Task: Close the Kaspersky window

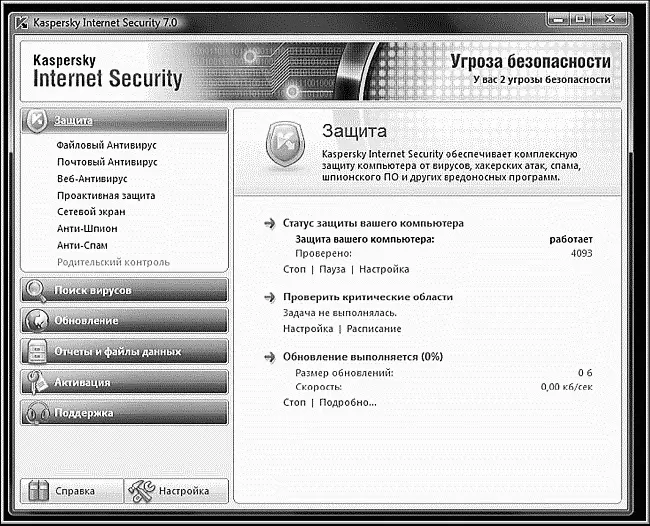Action: 609,19
